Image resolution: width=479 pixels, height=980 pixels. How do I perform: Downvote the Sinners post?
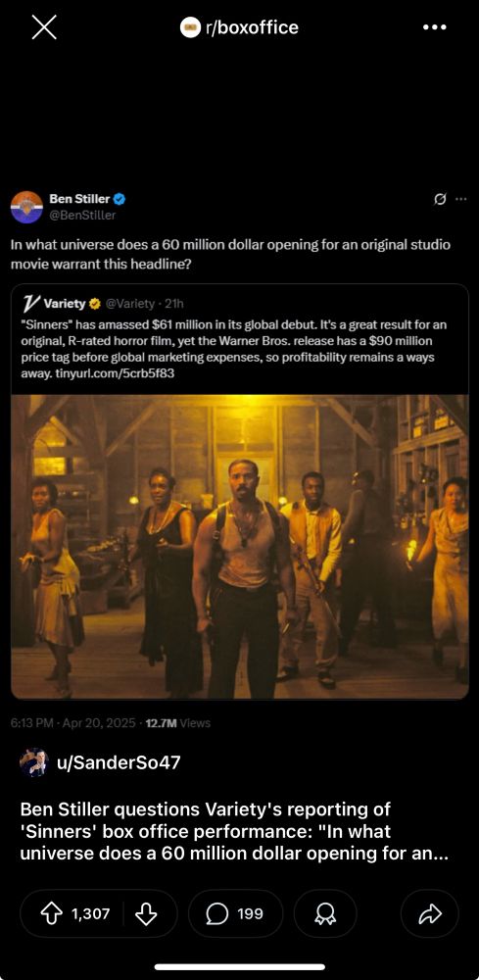pos(146,913)
